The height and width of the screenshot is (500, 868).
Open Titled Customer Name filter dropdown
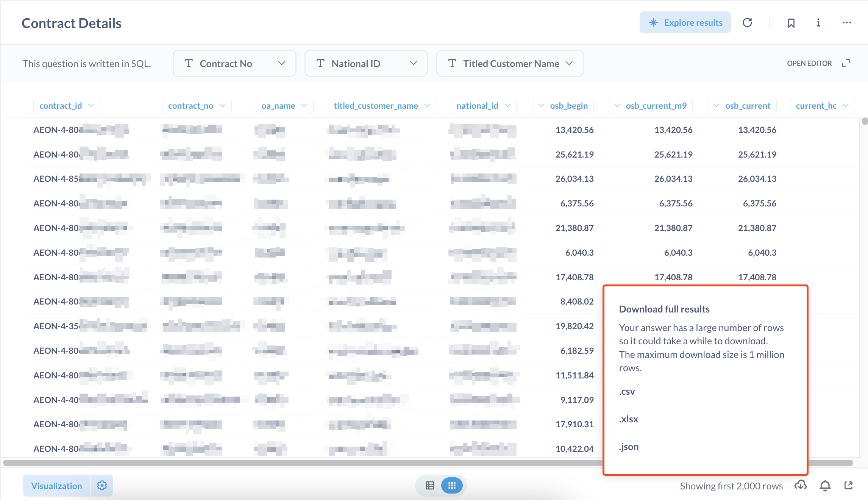pos(510,63)
